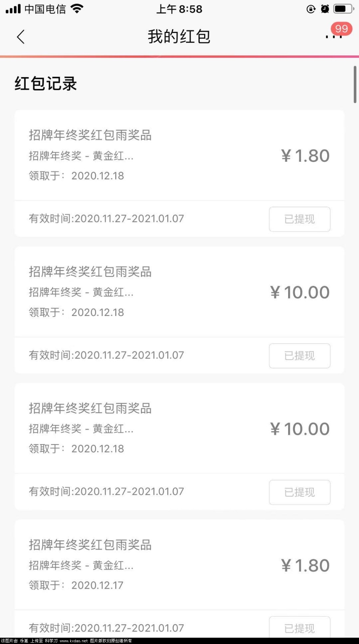Tap the 红包记录 section heading
The height and width of the screenshot is (644, 359).
pos(46,84)
